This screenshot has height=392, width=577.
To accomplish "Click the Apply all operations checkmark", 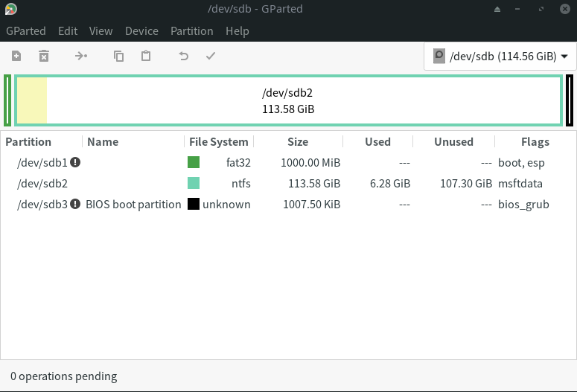I will pyautogui.click(x=211, y=56).
